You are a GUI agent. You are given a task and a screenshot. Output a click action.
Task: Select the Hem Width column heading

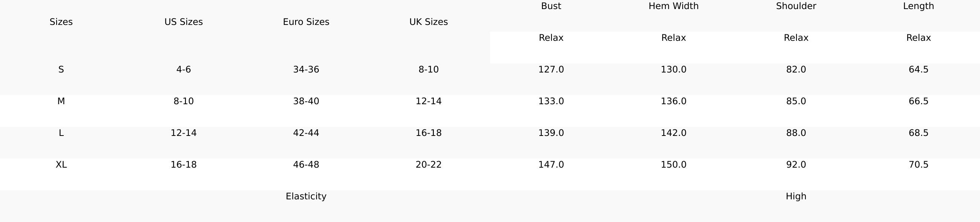click(673, 6)
